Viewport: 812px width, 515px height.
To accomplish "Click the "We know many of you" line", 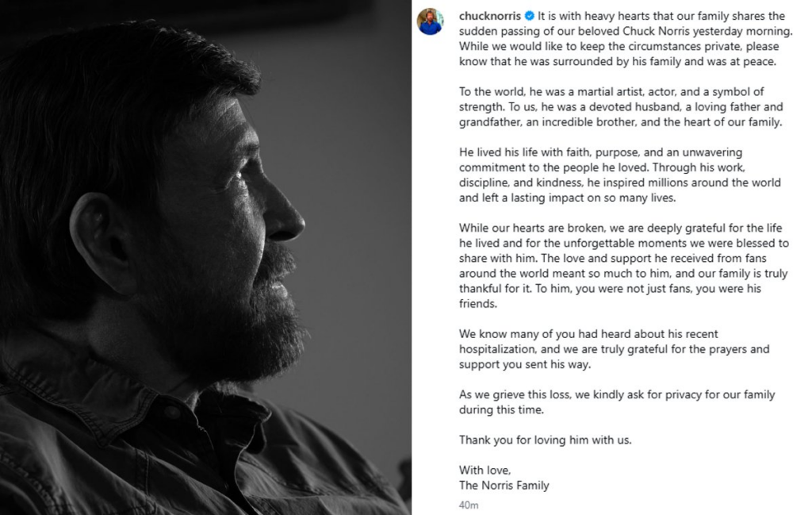I will pyautogui.click(x=515, y=334).
